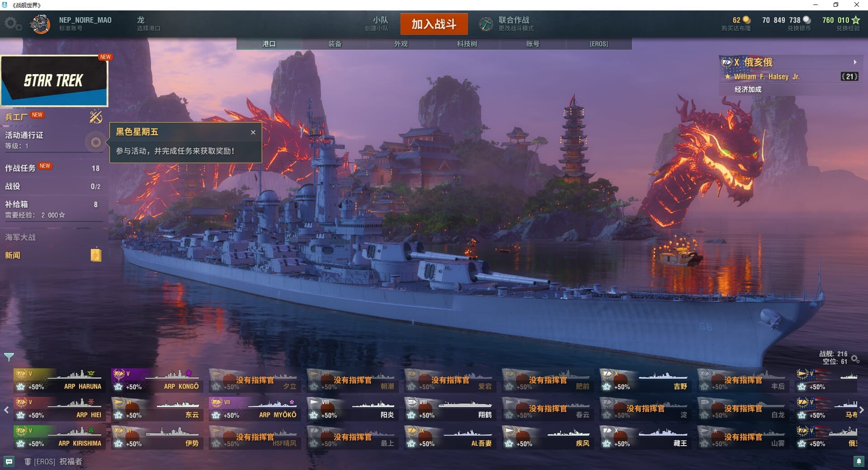The image size is (868, 470).
Task: Click 创建小队 to create a division
Action: coord(377,24)
